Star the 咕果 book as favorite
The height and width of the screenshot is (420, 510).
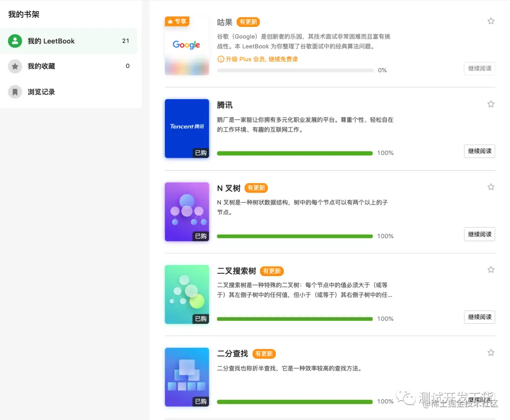(491, 21)
